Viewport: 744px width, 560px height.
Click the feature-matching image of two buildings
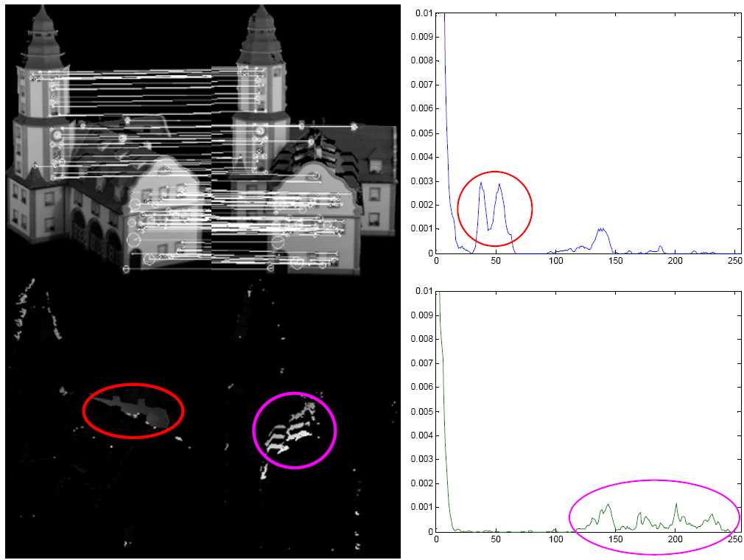203,140
